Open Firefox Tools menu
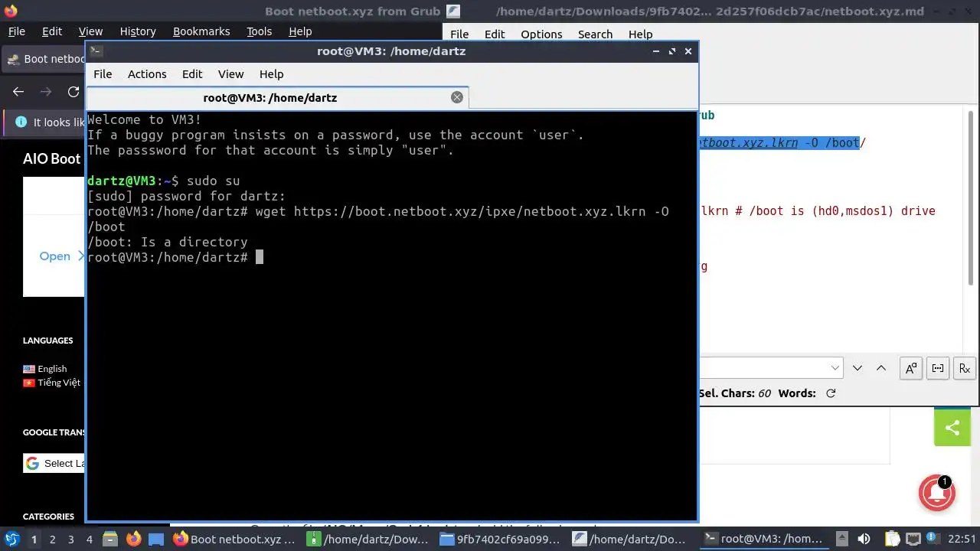The height and width of the screenshot is (551, 980). pos(259,31)
